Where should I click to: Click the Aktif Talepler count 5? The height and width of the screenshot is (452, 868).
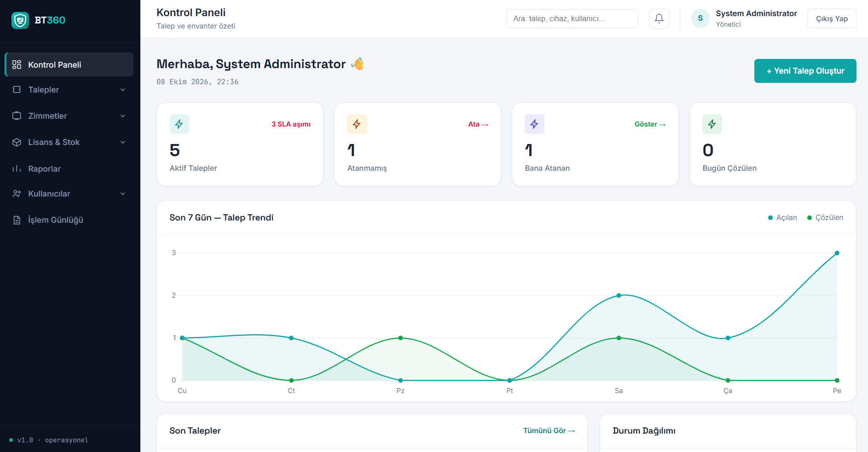click(175, 150)
